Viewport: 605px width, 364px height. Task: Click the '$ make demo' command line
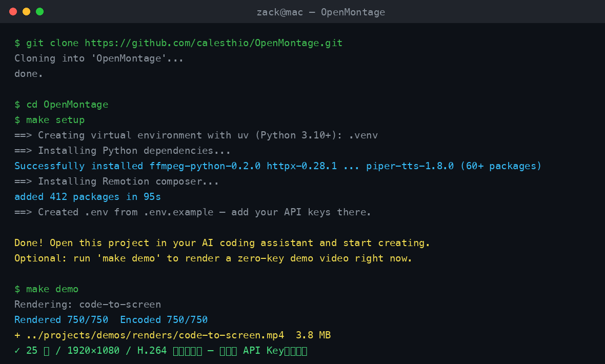click(46, 289)
